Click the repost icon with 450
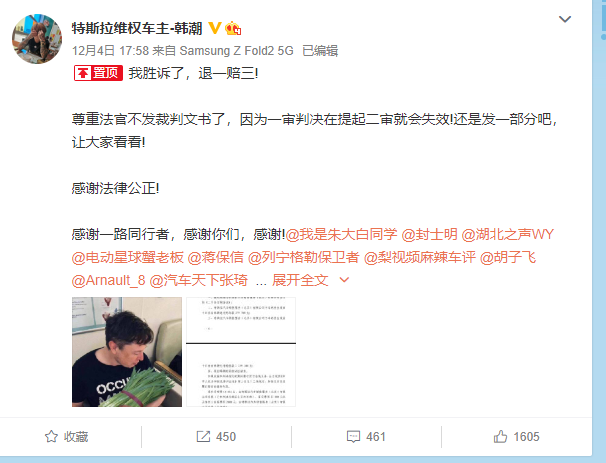 [203, 437]
